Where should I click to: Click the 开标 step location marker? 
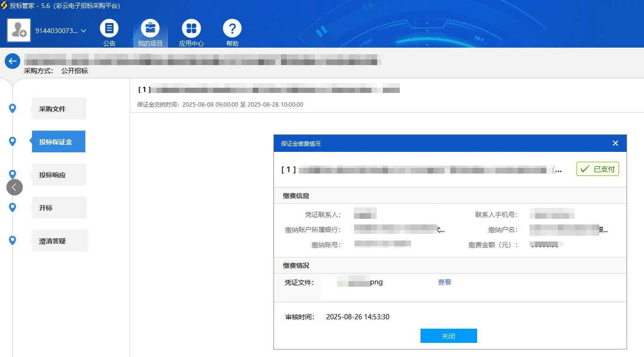12,208
